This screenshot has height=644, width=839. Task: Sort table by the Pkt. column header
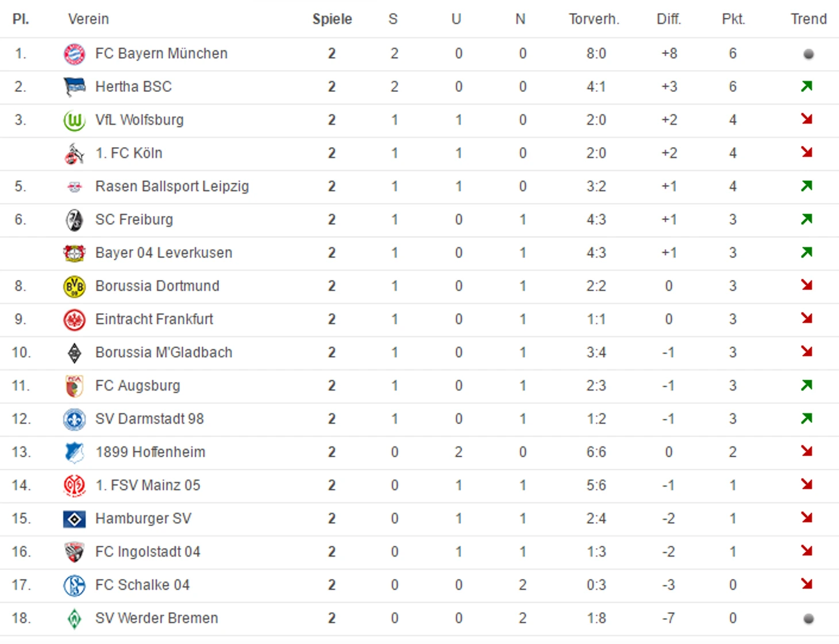click(x=733, y=19)
